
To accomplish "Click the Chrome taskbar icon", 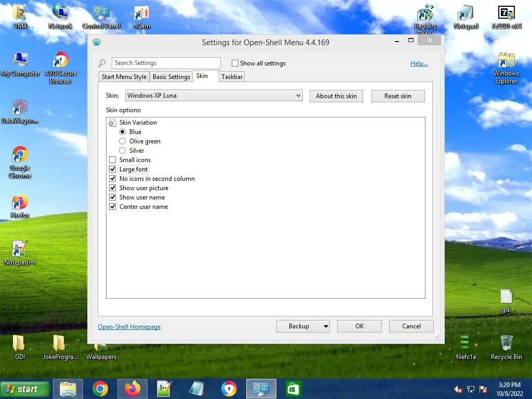I will click(100, 389).
